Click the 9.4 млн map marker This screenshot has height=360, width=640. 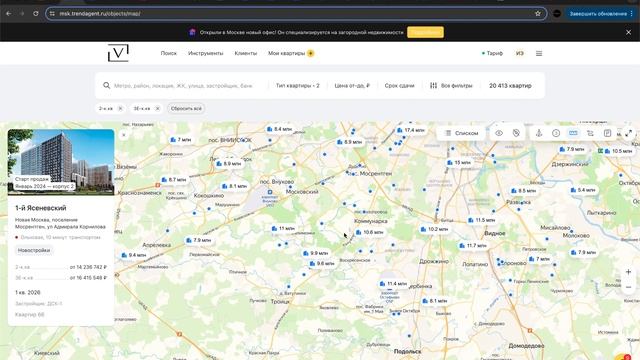click(x=134, y=255)
